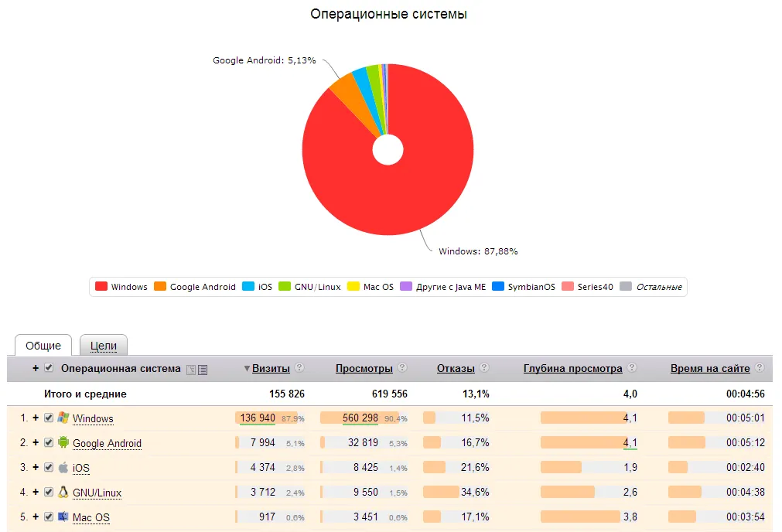782x532 pixels.
Task: Expand the GNU/Linux row details
Action: 36,492
